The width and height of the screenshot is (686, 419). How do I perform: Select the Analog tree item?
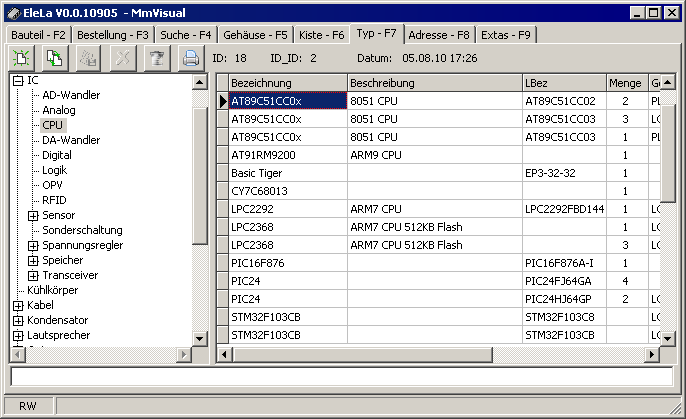[59, 110]
